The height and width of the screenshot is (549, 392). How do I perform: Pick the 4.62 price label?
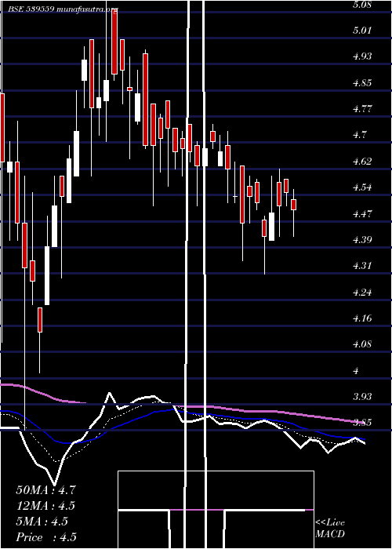pos(362,162)
